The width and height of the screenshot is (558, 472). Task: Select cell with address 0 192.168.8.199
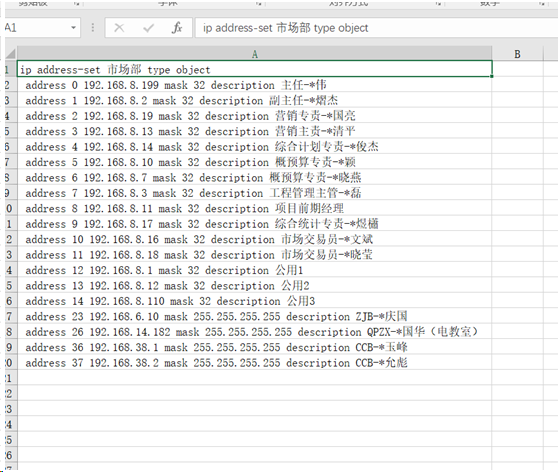254,85
